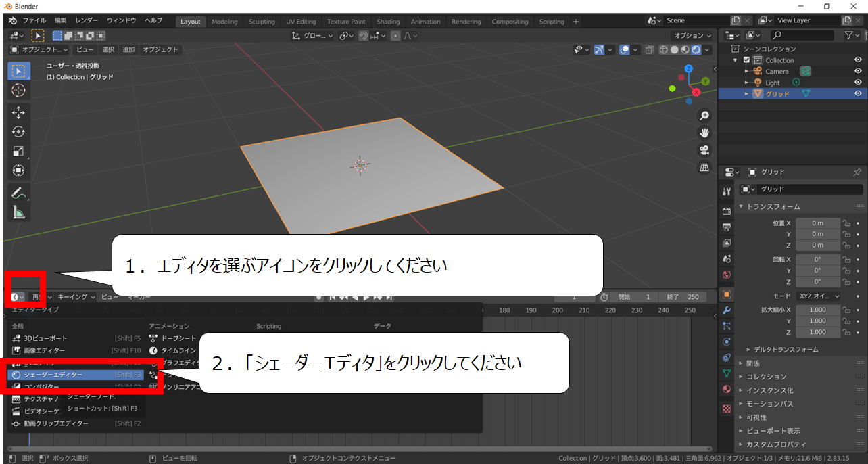Select the Rotate tool
This screenshot has width=868, height=464.
point(19,132)
